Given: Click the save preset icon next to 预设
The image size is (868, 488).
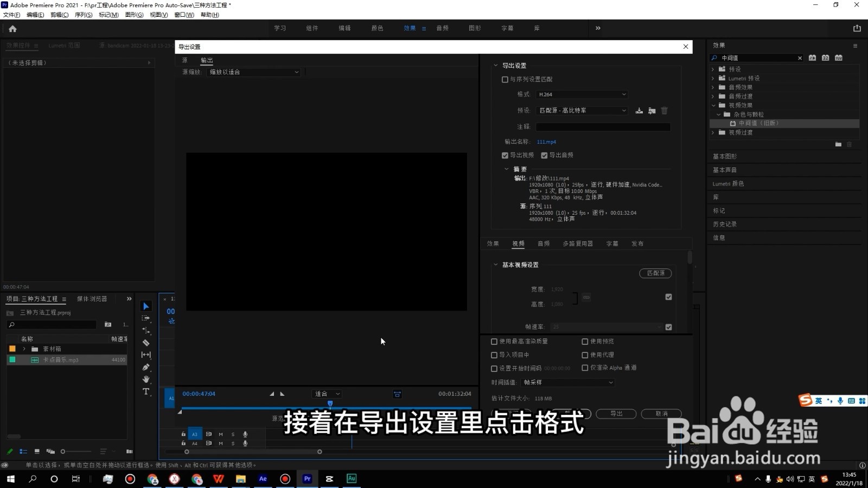Looking at the screenshot, I should 639,111.
